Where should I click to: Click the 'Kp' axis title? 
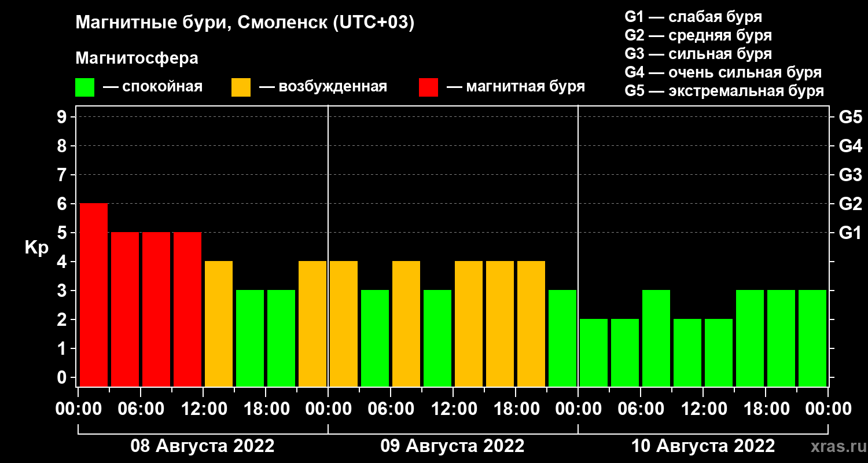click(36, 247)
